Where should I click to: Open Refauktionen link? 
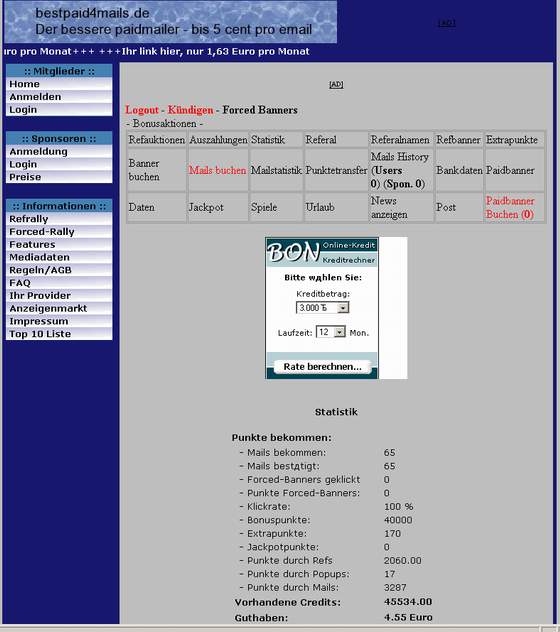[x=156, y=140]
